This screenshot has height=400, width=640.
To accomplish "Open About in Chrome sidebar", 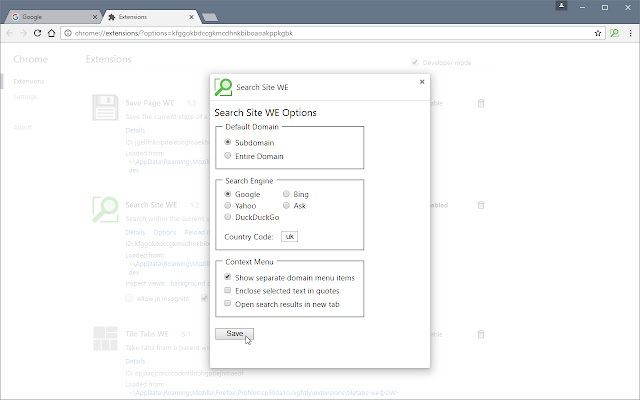I will [x=22, y=127].
